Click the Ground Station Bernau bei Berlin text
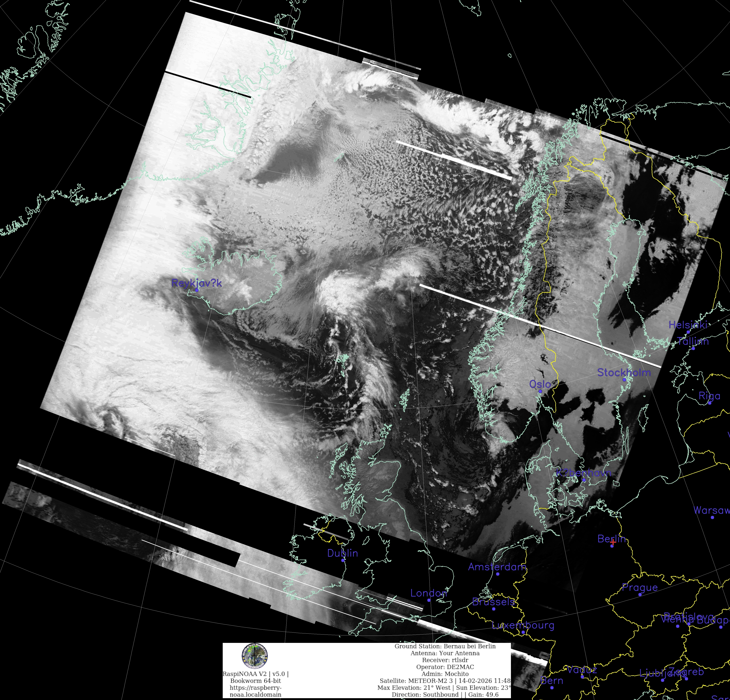The image size is (730, 700). [x=445, y=646]
